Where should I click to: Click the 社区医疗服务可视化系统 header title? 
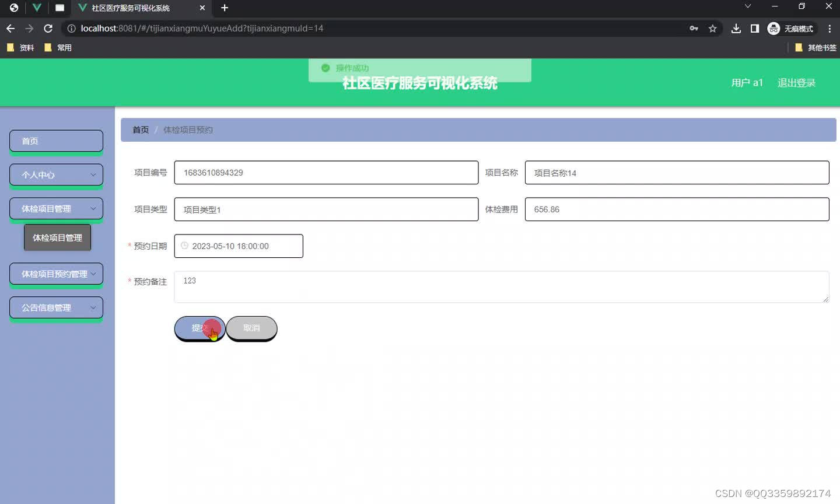(420, 83)
